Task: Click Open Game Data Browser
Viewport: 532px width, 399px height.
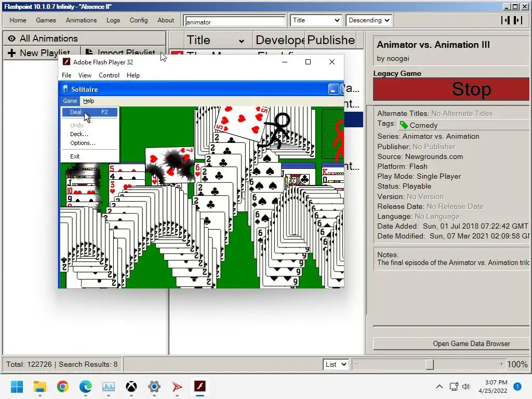Action: pyautogui.click(x=451, y=344)
